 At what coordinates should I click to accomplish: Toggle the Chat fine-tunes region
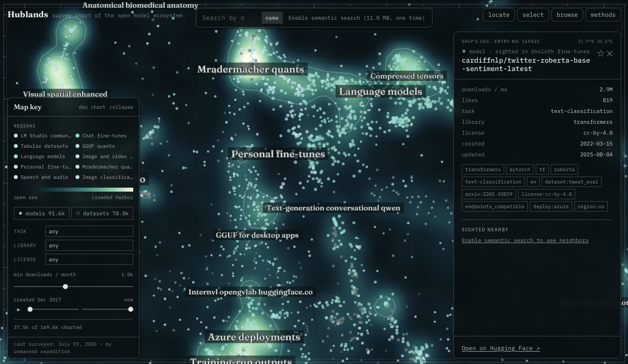point(101,136)
